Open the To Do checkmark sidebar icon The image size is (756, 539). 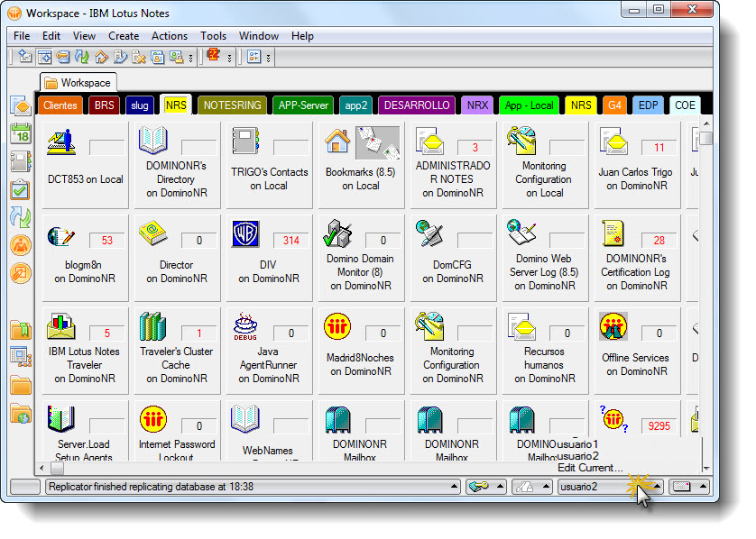[20, 189]
